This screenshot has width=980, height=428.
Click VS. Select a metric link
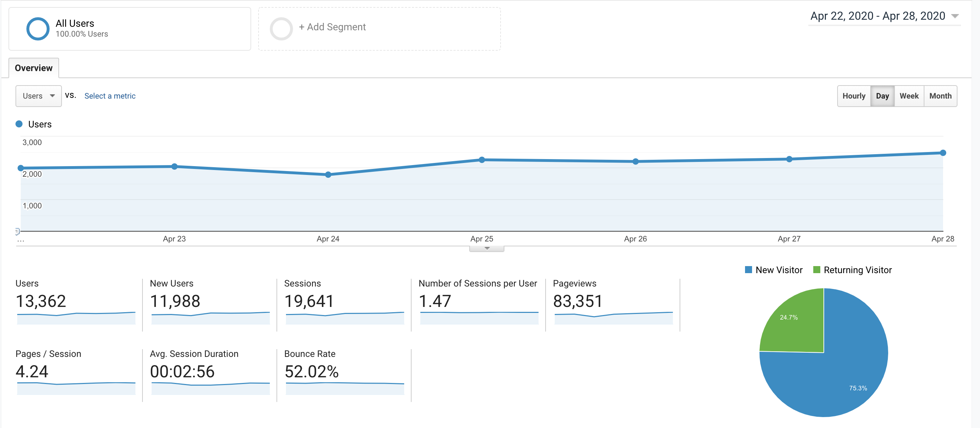[109, 96]
